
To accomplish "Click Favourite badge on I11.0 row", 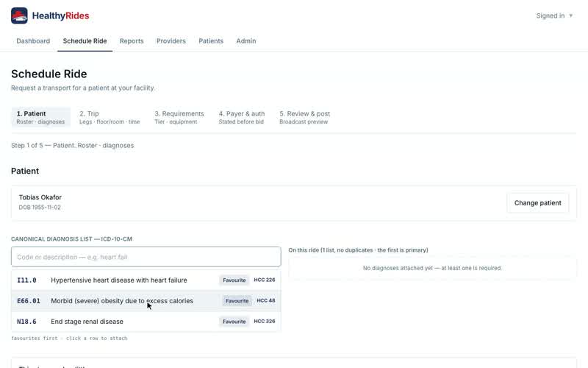I will [234, 280].
